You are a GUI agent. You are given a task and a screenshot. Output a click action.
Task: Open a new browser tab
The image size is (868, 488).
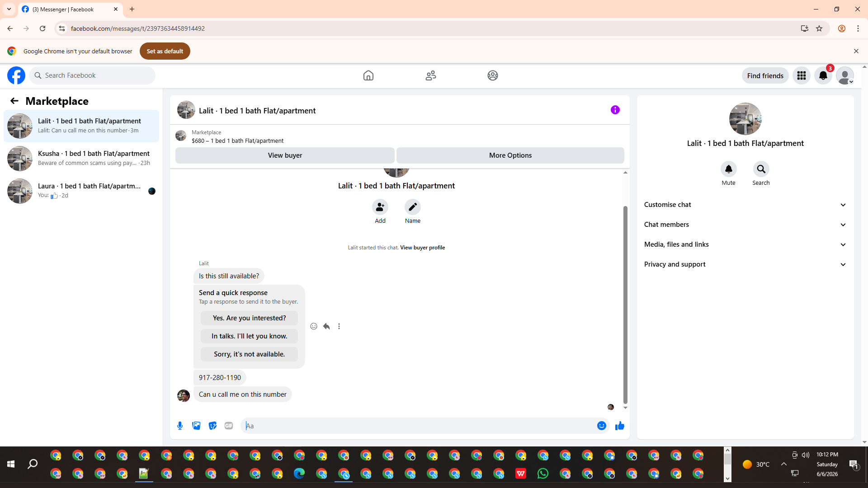click(132, 9)
